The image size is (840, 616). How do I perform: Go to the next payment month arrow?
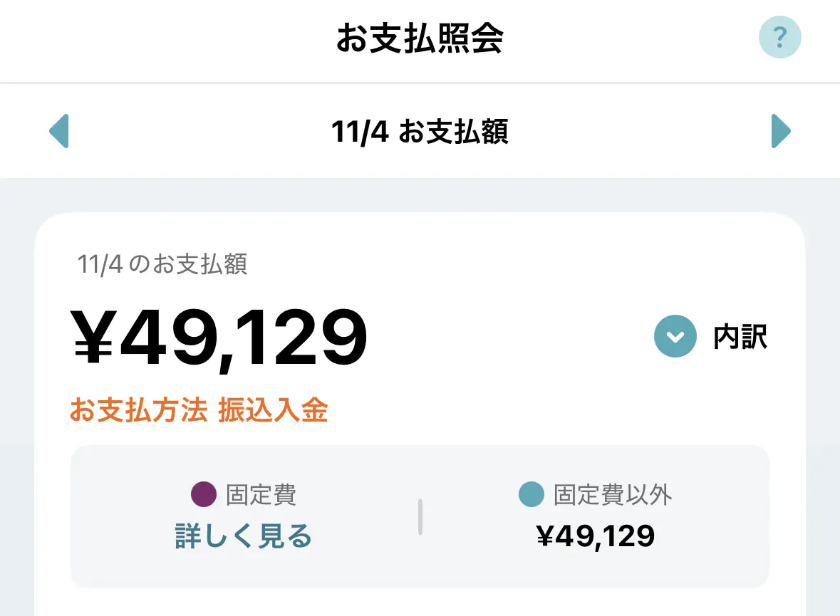(x=781, y=131)
